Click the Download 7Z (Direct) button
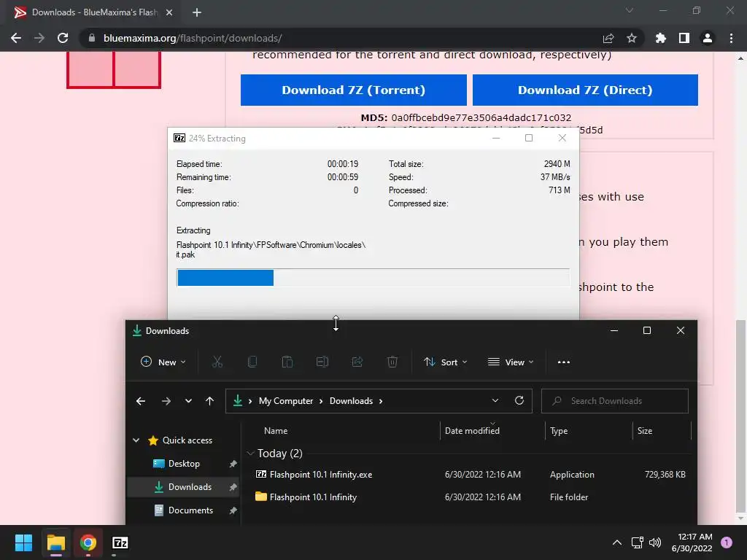Screen dimensions: 747x560 point(585,90)
